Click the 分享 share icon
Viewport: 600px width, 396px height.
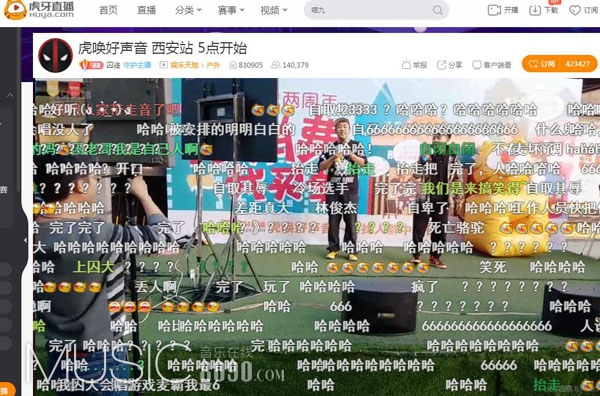point(441,65)
